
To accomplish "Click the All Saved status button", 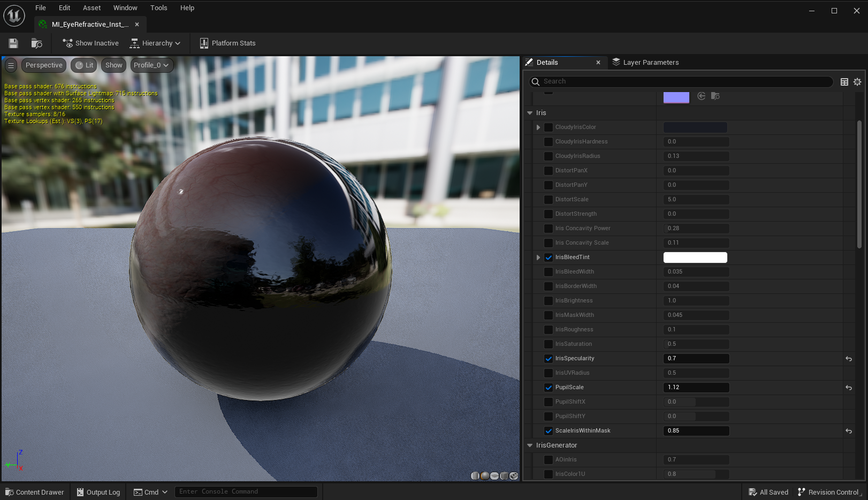I will tap(768, 492).
